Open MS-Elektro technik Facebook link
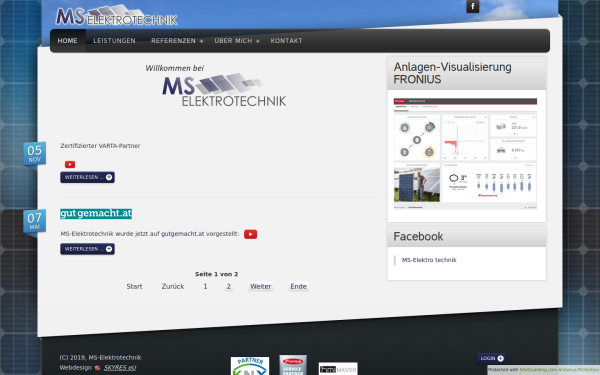600x375 pixels. 429,260
